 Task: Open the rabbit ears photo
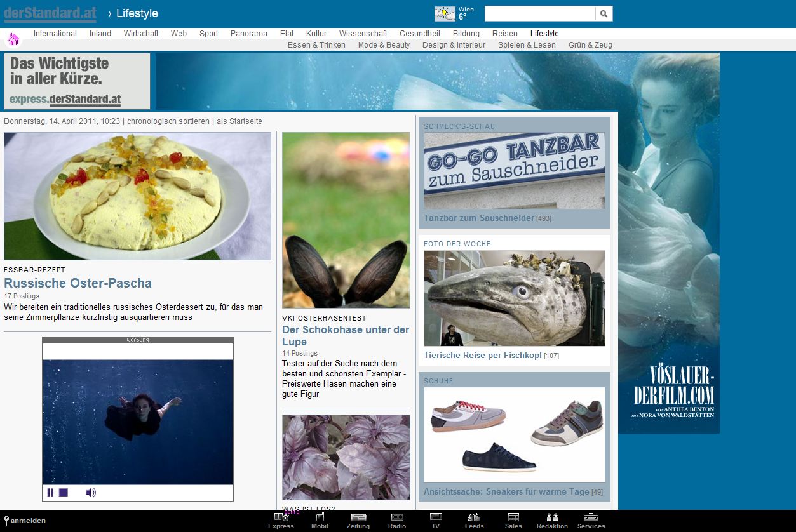pos(346,220)
